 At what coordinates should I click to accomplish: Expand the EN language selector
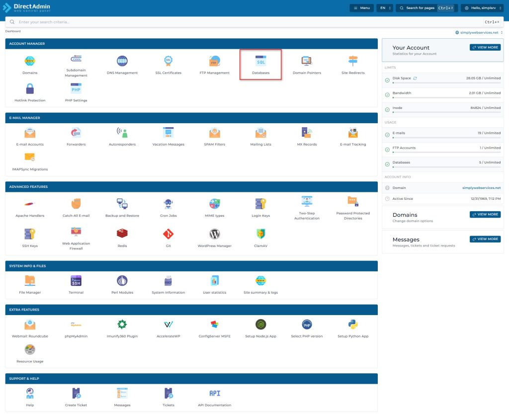tap(385, 8)
